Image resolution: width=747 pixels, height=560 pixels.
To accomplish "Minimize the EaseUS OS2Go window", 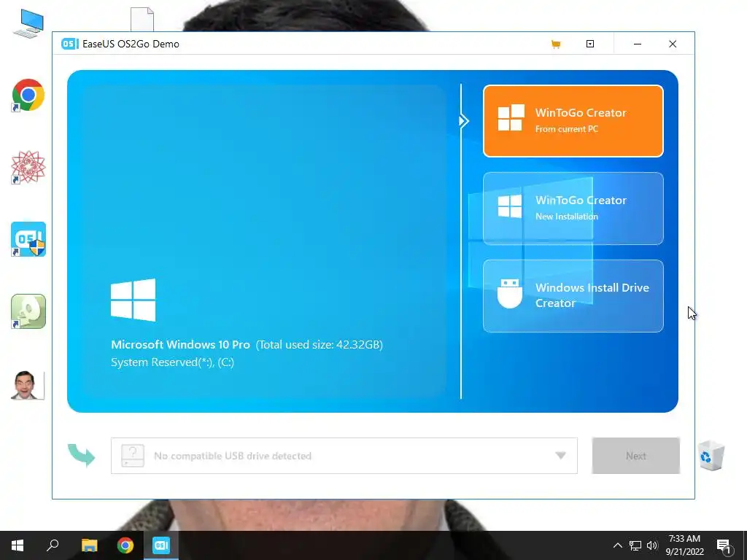I will click(x=638, y=44).
